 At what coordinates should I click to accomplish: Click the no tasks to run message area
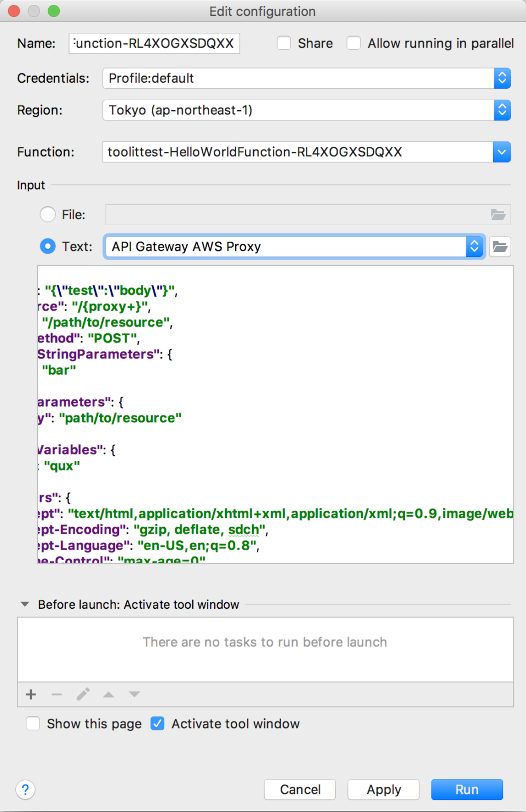click(265, 642)
